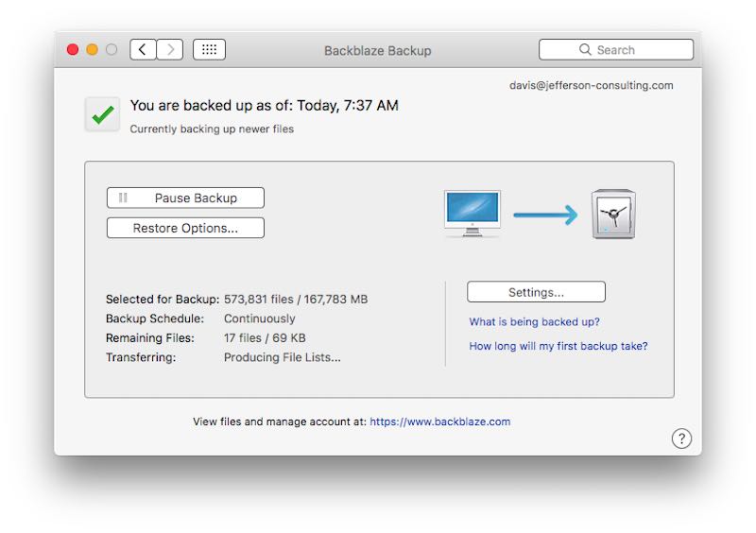Click '573,831 files / 167,783 MB' value
This screenshot has height=533, width=756.
[x=296, y=299]
